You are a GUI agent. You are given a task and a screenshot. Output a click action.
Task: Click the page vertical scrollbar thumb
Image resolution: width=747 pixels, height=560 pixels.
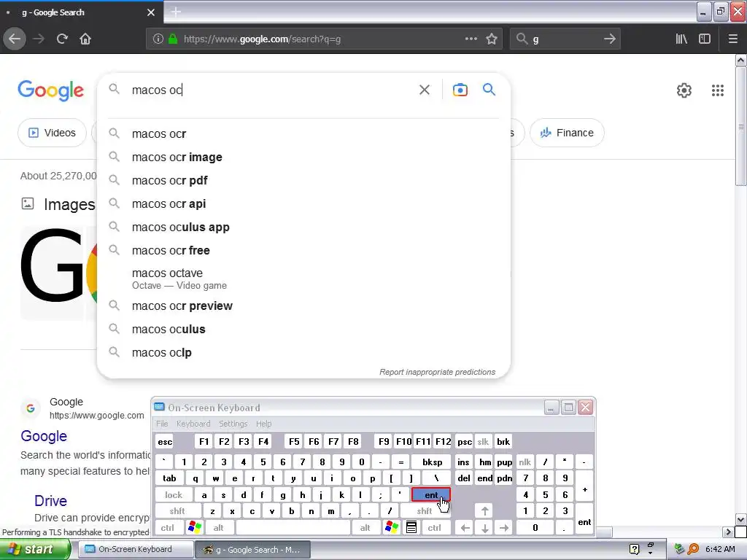(740, 126)
